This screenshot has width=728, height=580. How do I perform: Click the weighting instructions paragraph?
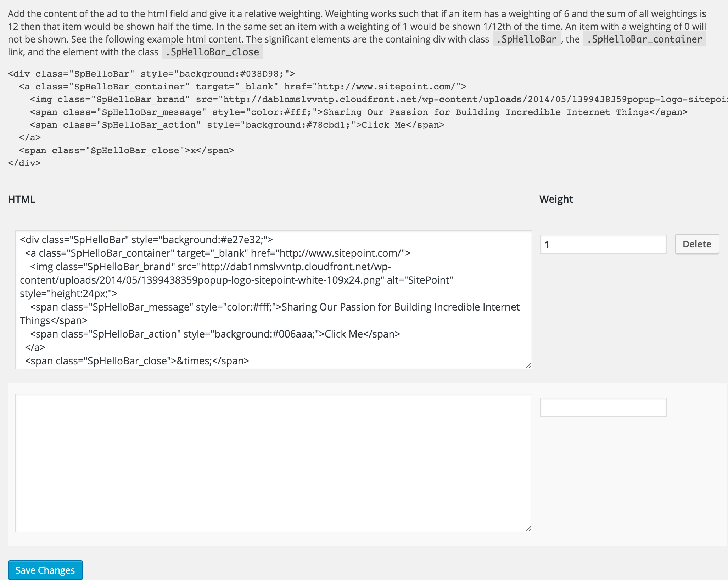357,33
